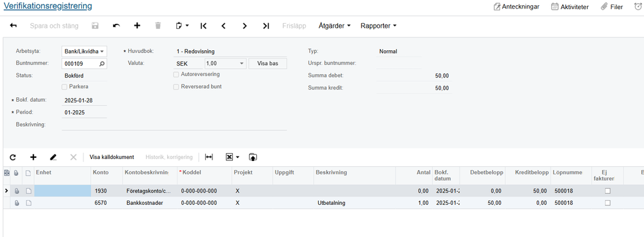Open the Rapporter menu
Viewport: 644px width, 237px height.
pyautogui.click(x=378, y=25)
